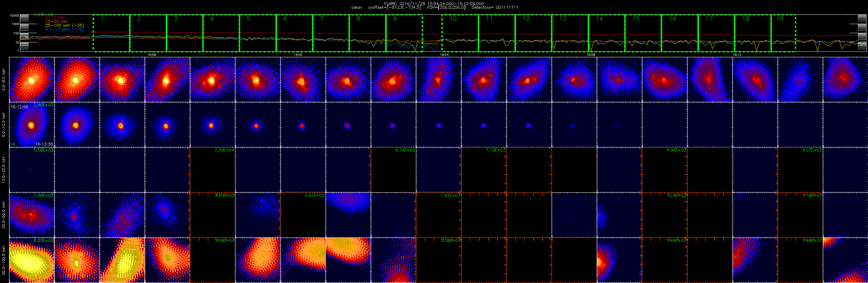Click the green '2.81E+03' value
This screenshot has width=868, height=283.
click(315, 195)
